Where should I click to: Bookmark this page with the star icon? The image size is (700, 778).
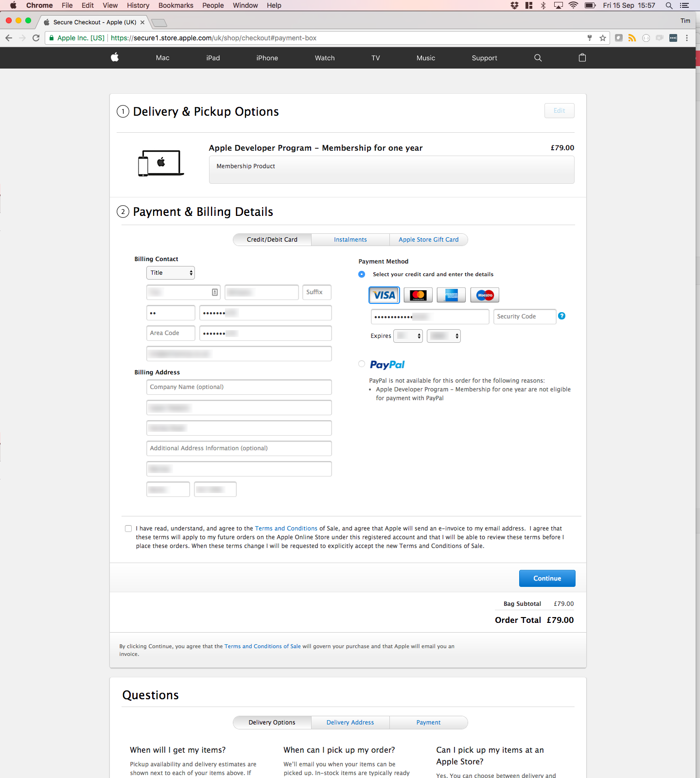(x=603, y=38)
